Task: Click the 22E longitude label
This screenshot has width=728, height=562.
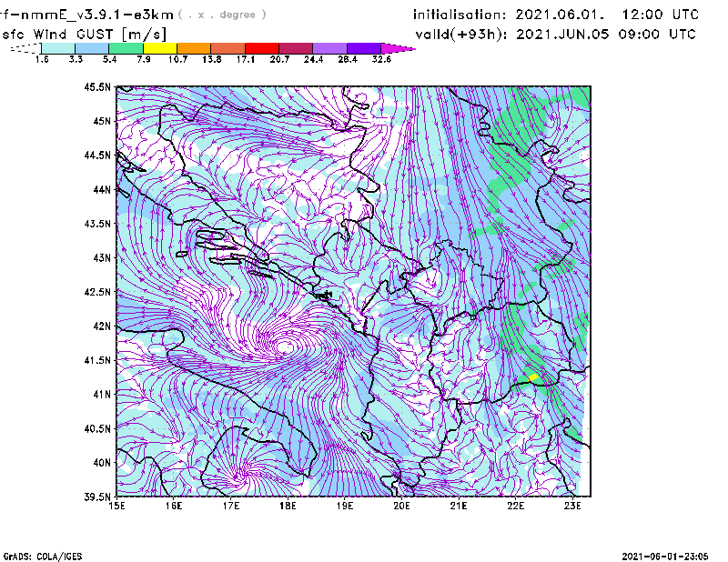Action: coord(515,506)
